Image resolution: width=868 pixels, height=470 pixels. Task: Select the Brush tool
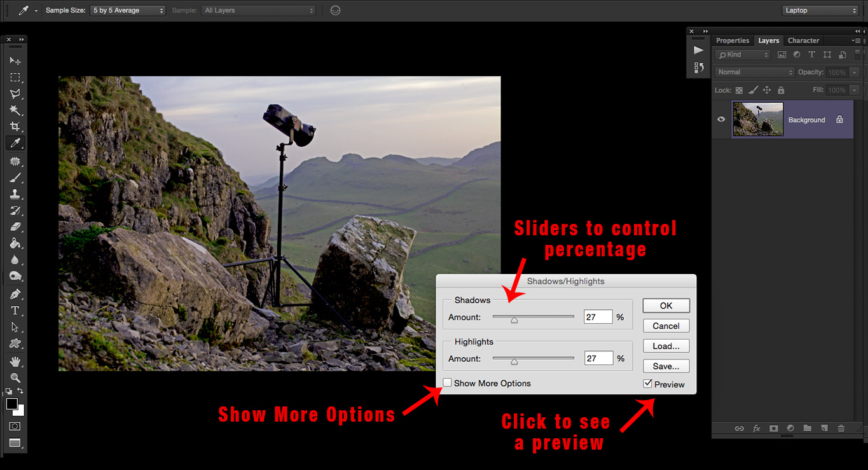[15, 178]
